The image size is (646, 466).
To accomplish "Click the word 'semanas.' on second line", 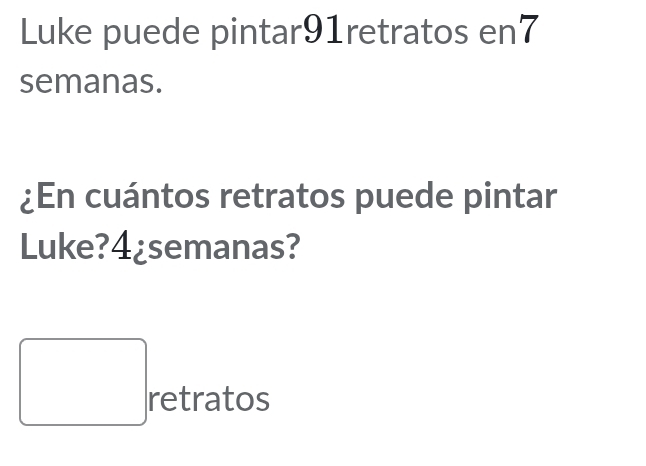I will click(x=91, y=82).
